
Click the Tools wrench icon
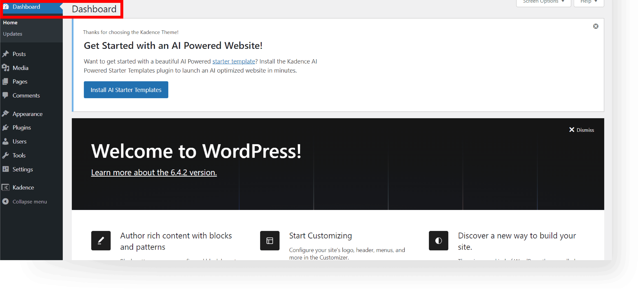[5, 155]
